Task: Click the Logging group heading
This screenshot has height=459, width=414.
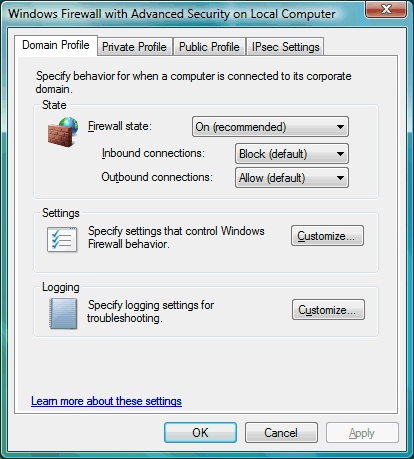Action: coord(61,287)
